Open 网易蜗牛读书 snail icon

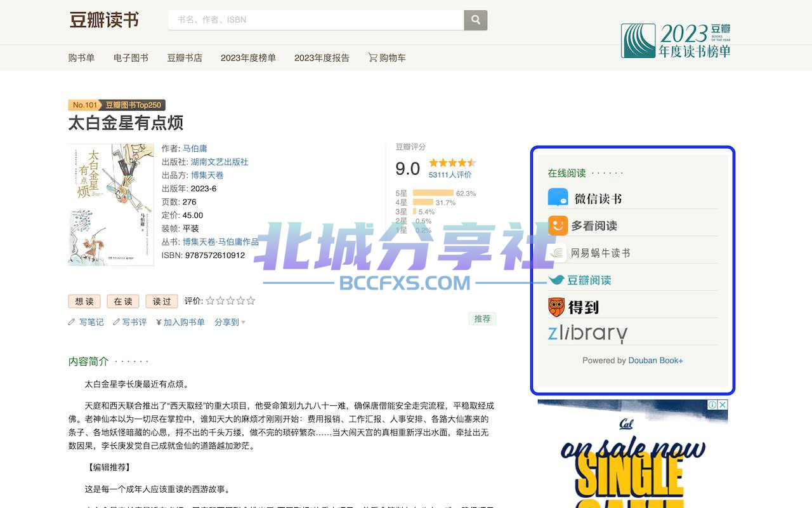tap(558, 253)
